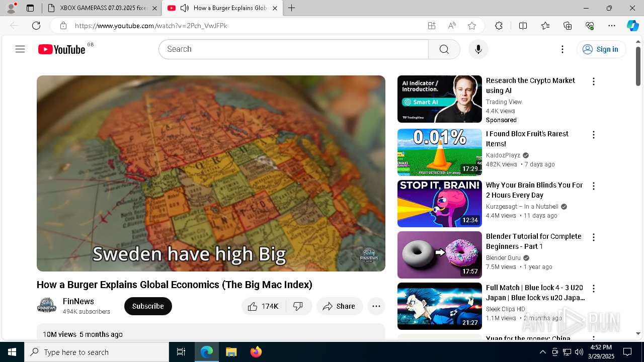
Task: Share the Big Mac Index video
Action: click(340, 306)
